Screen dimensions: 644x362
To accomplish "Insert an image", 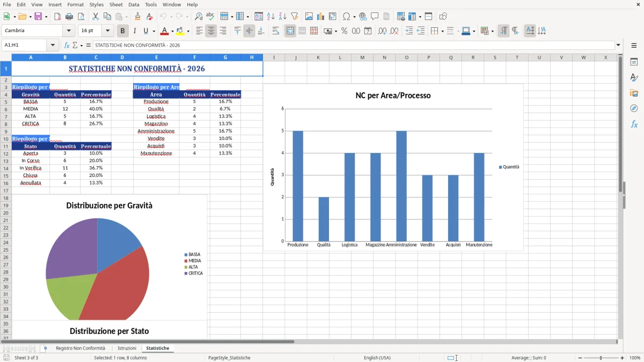I will (x=309, y=16).
